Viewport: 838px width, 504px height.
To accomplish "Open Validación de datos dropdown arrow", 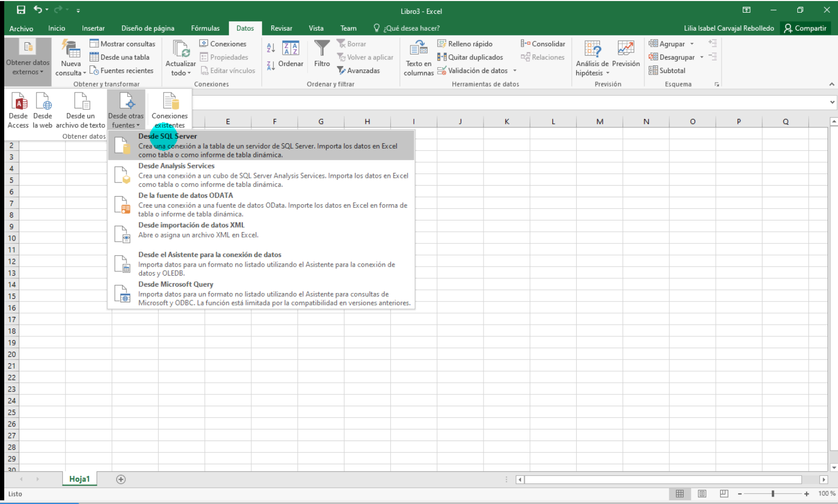I will (x=515, y=70).
